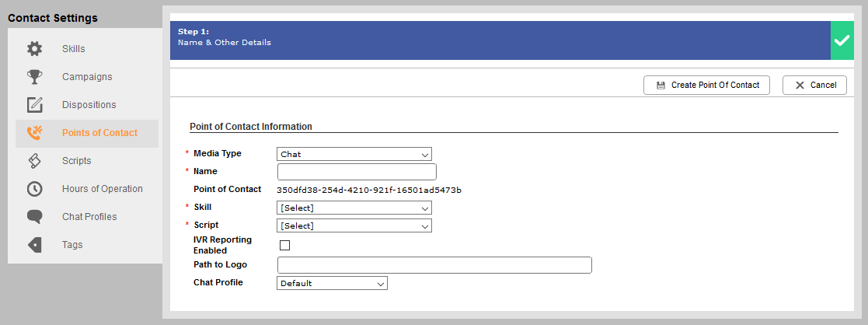The width and height of the screenshot is (868, 325).
Task: Expand the Chat Profile Default dropdown
Action: coord(332,283)
